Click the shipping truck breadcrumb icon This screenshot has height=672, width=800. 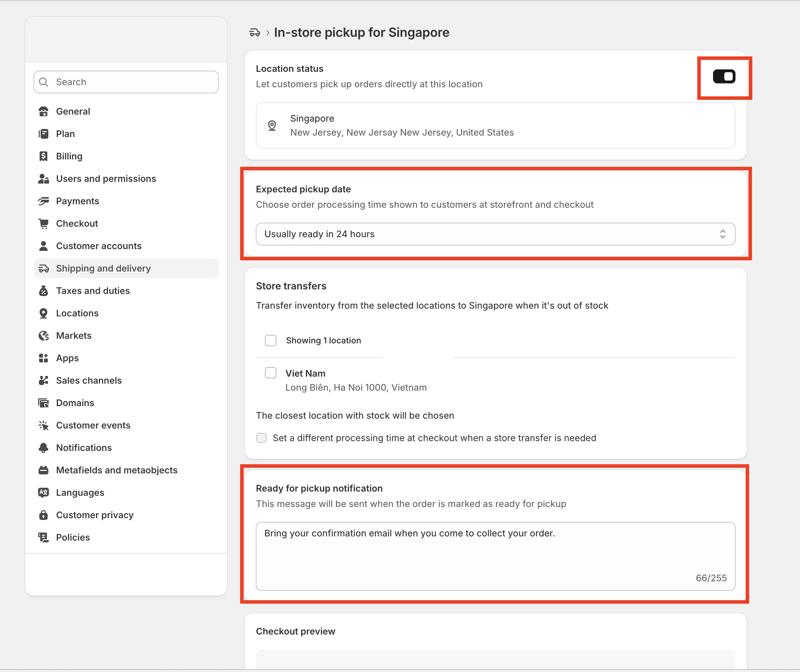[255, 33]
